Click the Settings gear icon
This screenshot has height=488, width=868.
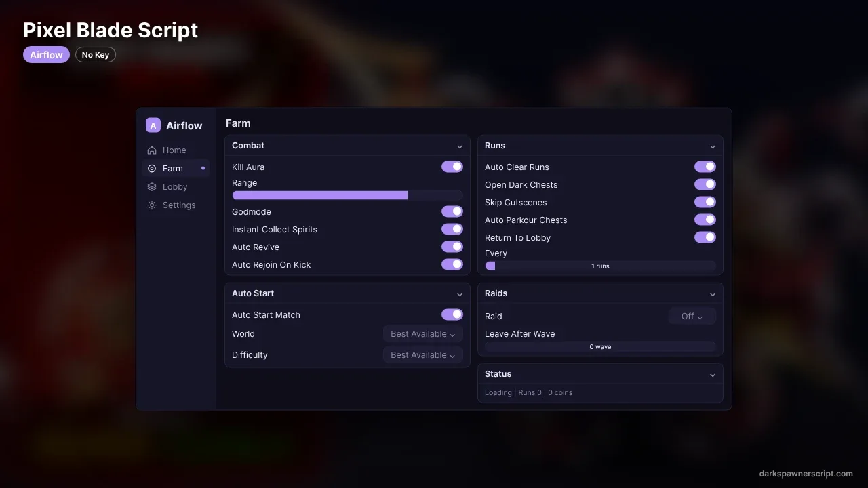152,205
